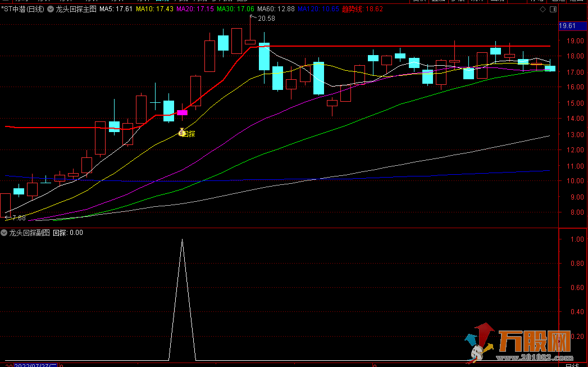The height and width of the screenshot is (367, 588).
Task: Open the dropdown next to *ST中潜(日线)
Action: coord(51,9)
